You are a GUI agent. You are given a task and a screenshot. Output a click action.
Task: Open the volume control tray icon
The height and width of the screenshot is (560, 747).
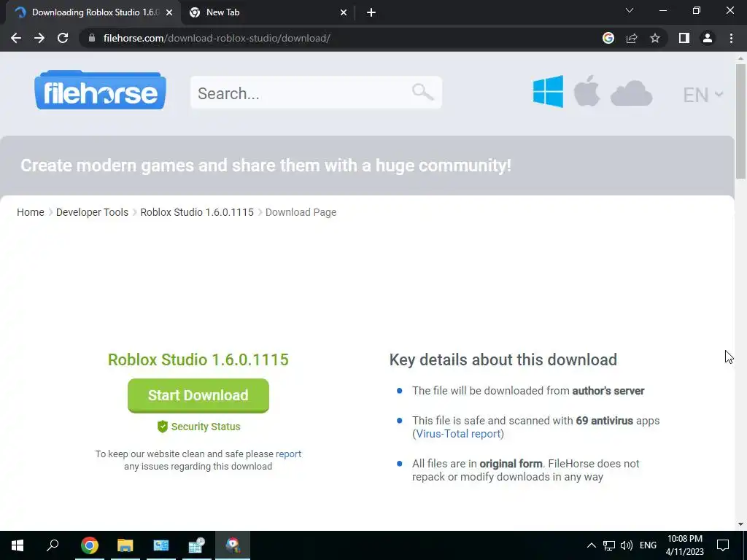[x=627, y=545]
